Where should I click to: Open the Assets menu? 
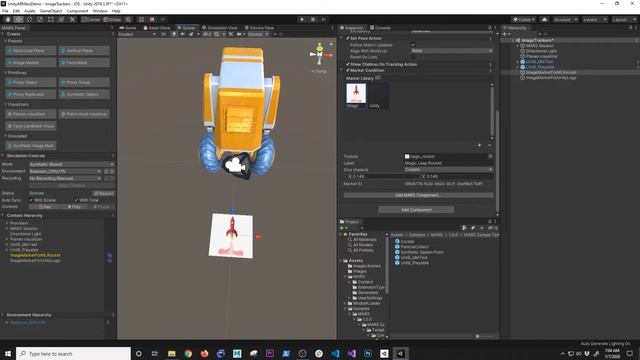pos(30,11)
